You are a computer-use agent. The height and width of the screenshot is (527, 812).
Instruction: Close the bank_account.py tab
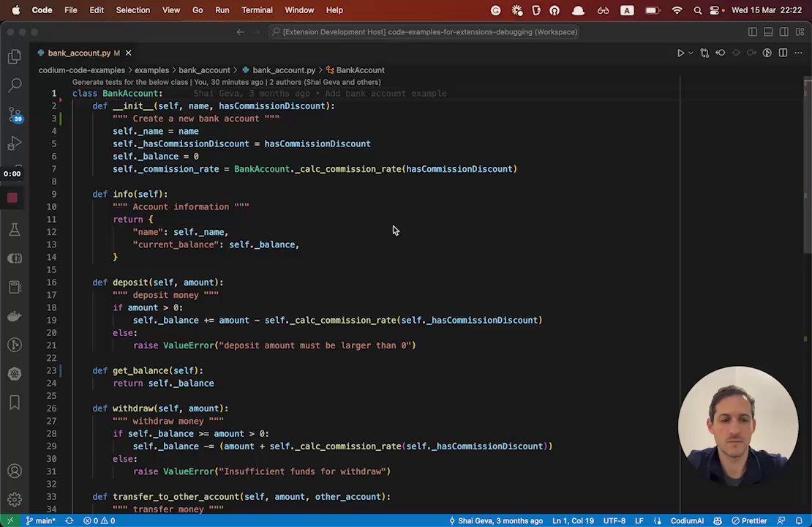click(x=129, y=53)
